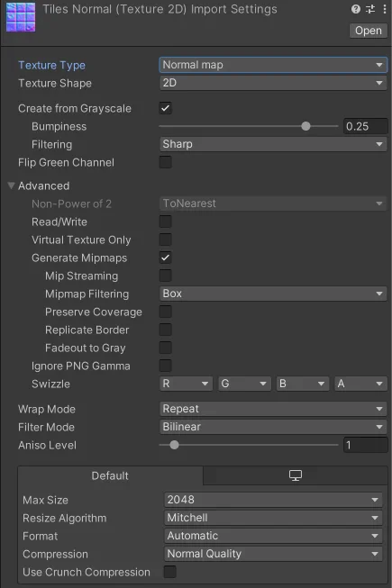Screen dimensions: 392x588
Task: Open the preset selector icon
Action: click(x=370, y=9)
